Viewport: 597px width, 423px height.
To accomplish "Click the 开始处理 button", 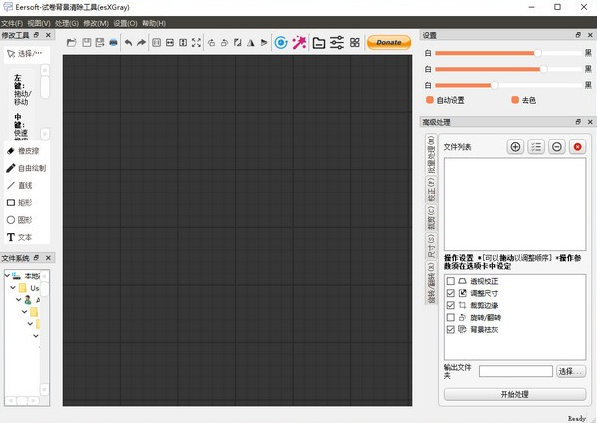I will tap(515, 394).
